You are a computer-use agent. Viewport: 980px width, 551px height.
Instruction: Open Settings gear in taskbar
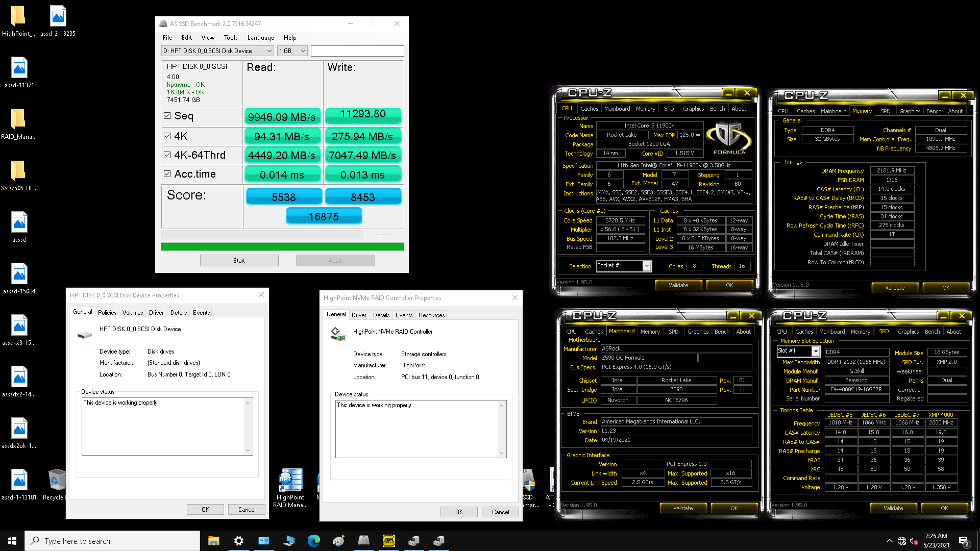point(238,541)
